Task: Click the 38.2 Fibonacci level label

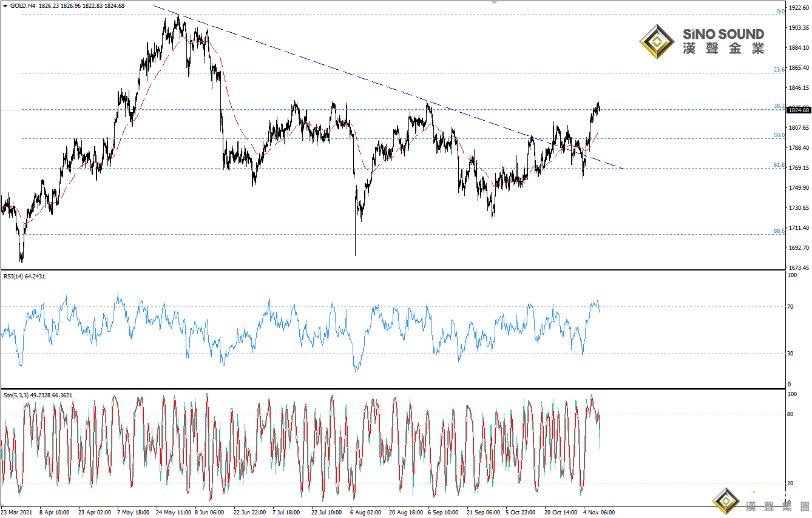Action: pos(779,106)
